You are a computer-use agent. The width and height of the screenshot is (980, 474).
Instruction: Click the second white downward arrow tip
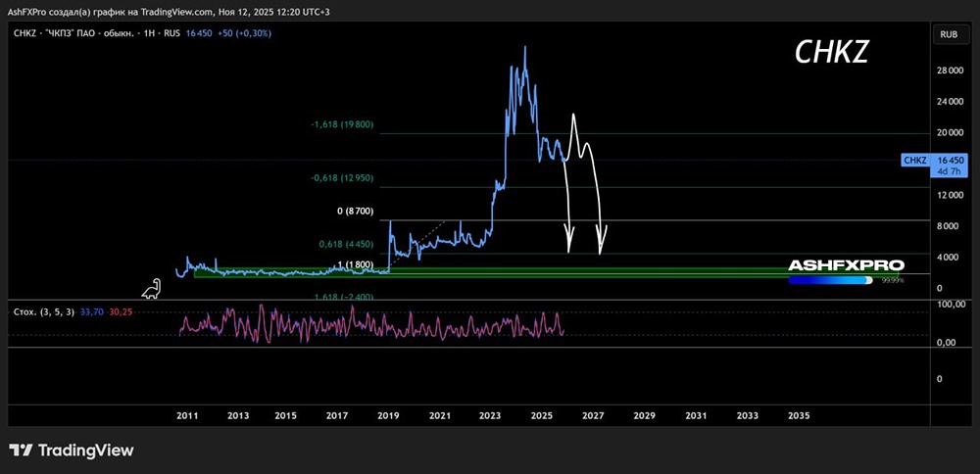[601, 250]
